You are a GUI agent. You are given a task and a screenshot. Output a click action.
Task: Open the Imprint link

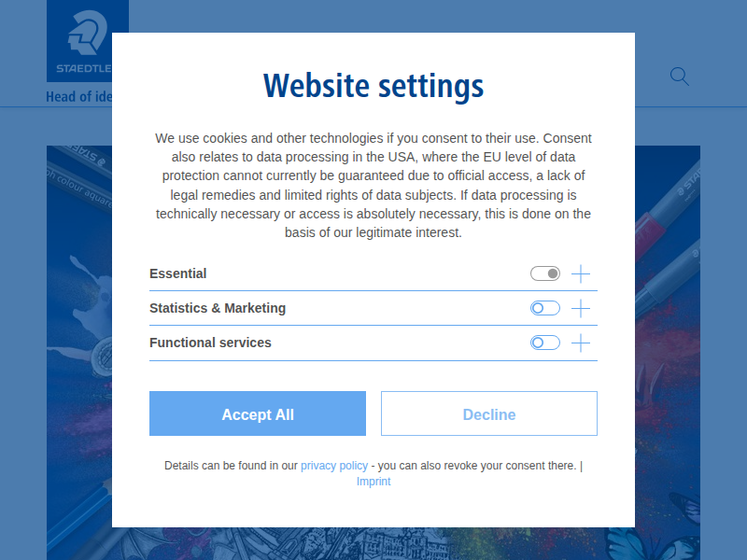(373, 482)
